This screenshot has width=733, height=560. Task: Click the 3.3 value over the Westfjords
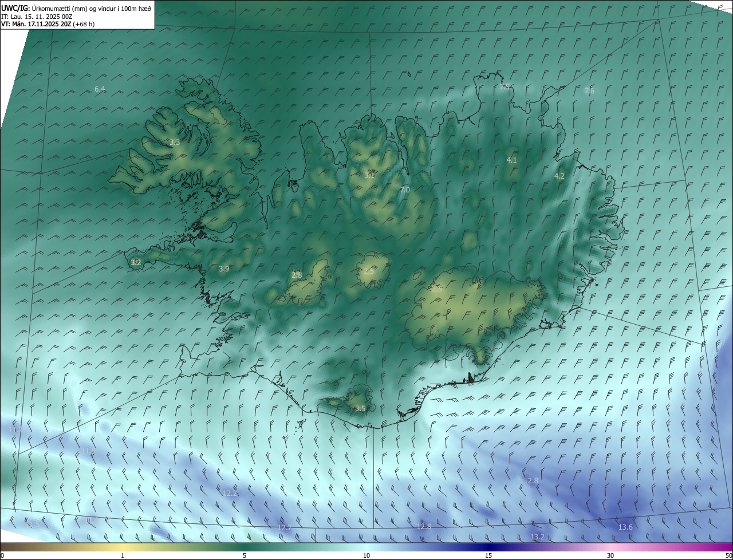tap(175, 142)
